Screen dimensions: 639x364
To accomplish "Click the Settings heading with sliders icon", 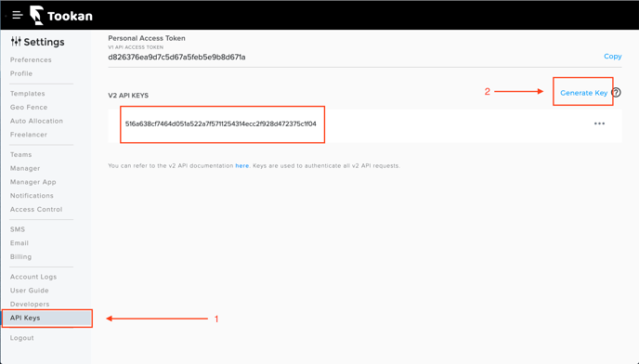I will pyautogui.click(x=37, y=42).
